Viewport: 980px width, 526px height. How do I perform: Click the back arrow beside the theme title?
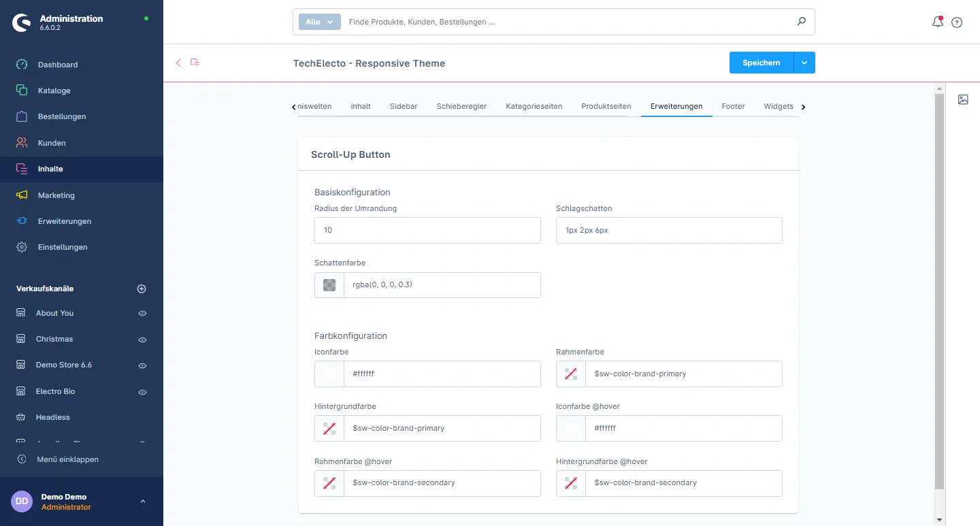tap(179, 63)
